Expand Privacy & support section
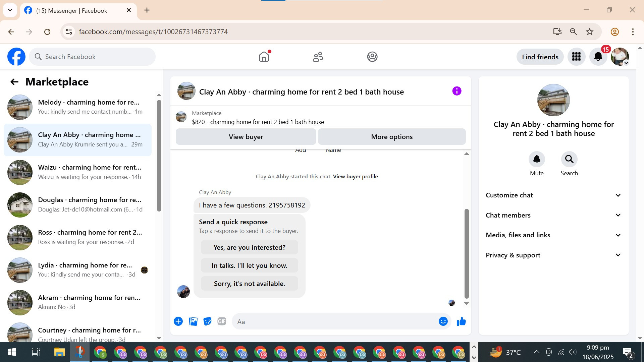The height and width of the screenshot is (362, 644). coord(553,255)
